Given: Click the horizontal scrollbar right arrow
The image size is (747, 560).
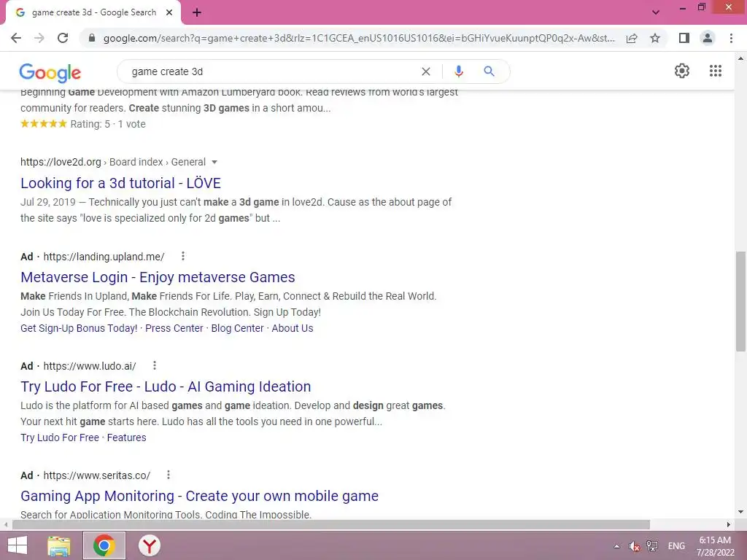Looking at the screenshot, I should tap(728, 524).
